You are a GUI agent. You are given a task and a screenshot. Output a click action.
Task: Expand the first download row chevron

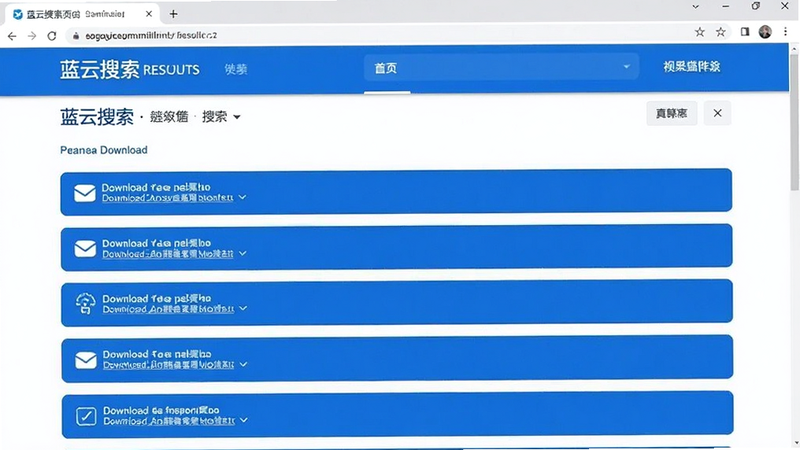tap(242, 197)
